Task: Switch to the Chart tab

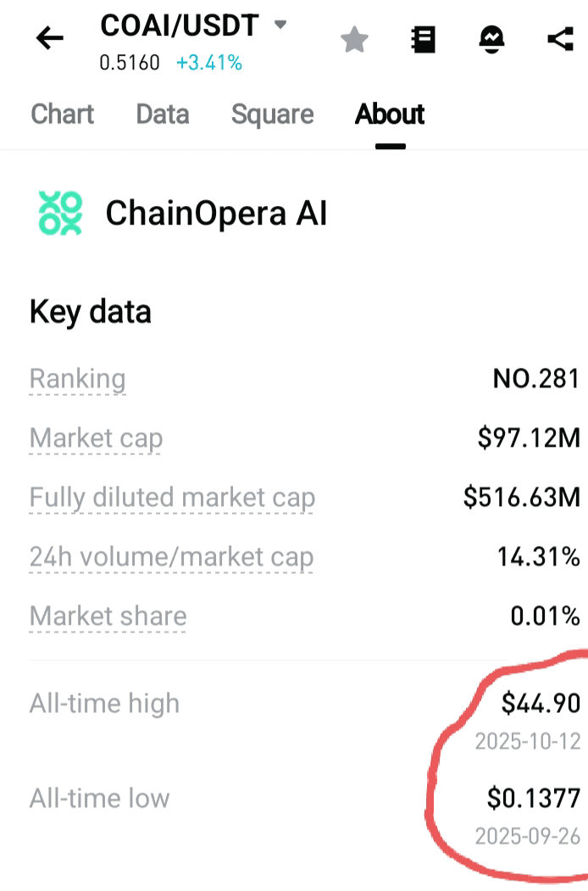Action: [63, 114]
